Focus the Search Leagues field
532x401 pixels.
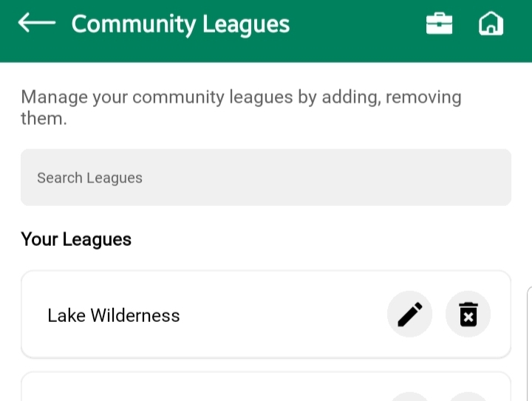click(266, 177)
